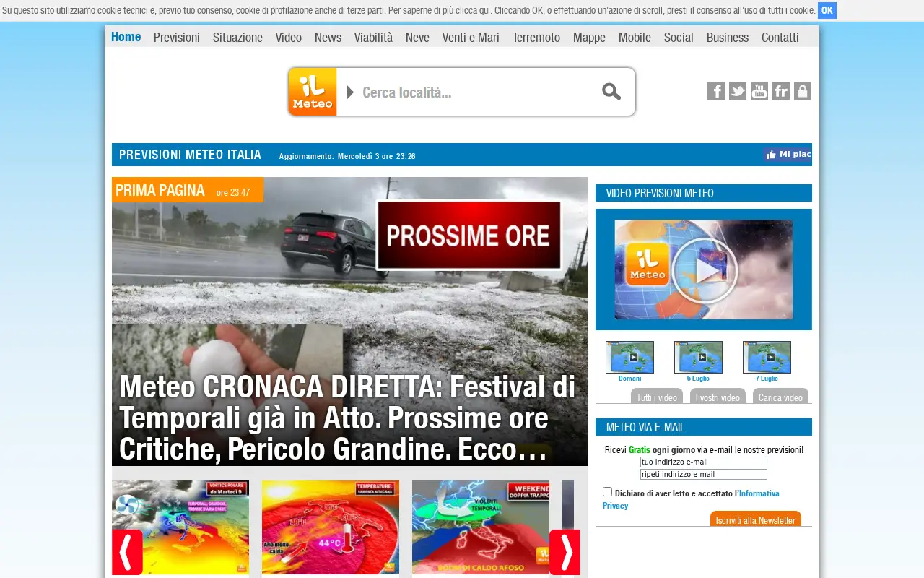Screen dimensions: 924x578
Task: Open the Friendfeed 'fr' icon
Action: [781, 91]
